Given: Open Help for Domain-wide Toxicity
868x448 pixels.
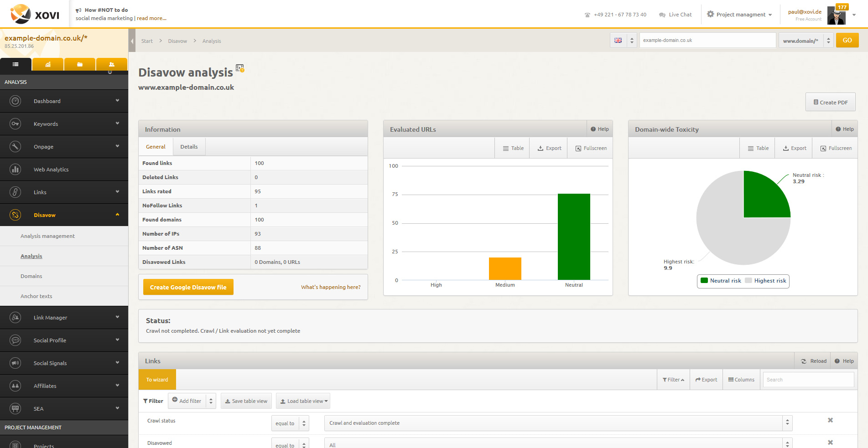Looking at the screenshot, I should pyautogui.click(x=845, y=129).
